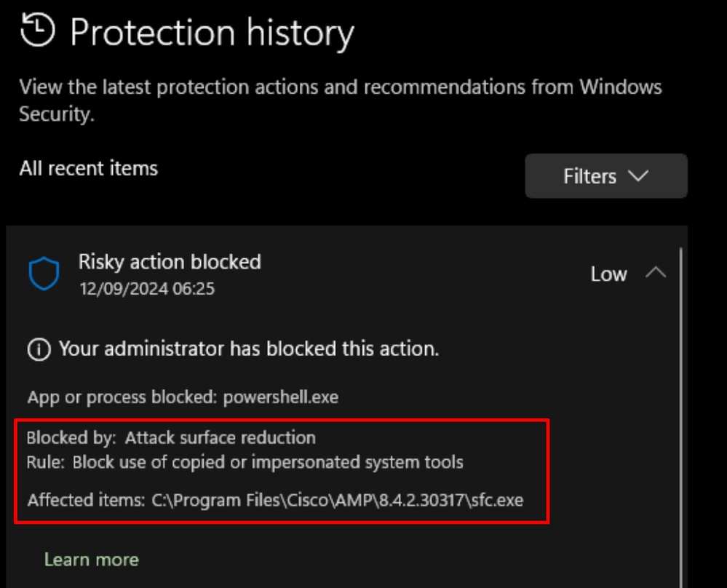727x588 pixels.
Task: Click Your administrator has blocked this action
Action: tap(249, 349)
